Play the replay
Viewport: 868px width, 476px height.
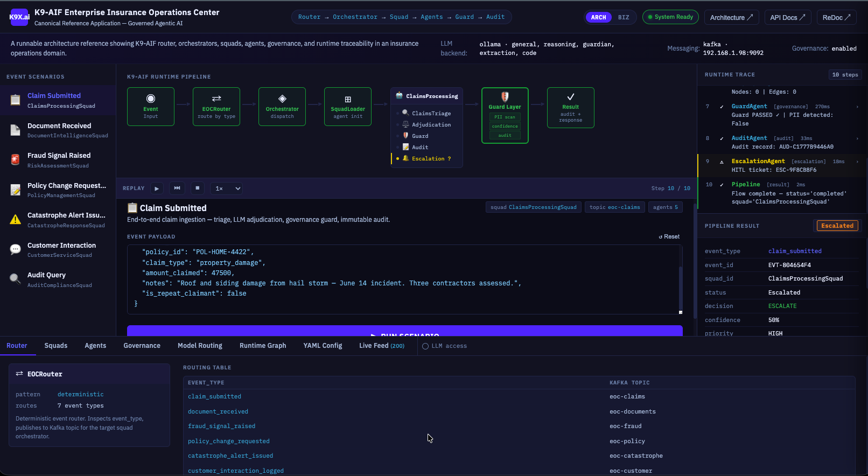tap(157, 188)
